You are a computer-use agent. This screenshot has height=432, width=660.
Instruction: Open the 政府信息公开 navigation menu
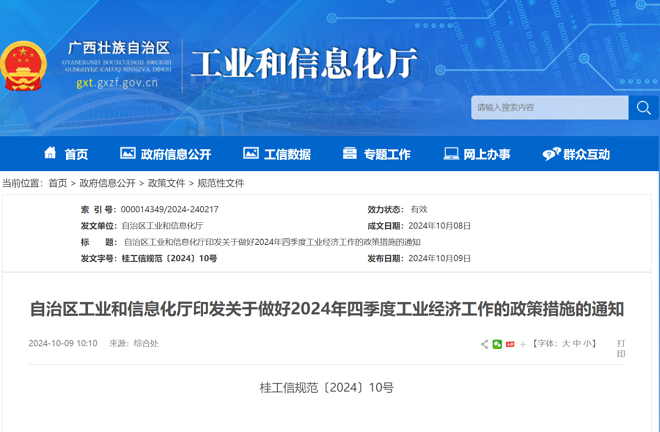[x=165, y=154]
